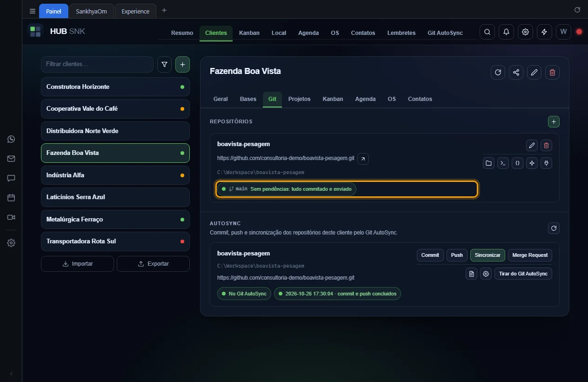Image resolution: width=588 pixels, height=382 pixels.
Task: Share the Fazenda Boa Vista client
Action: click(516, 72)
